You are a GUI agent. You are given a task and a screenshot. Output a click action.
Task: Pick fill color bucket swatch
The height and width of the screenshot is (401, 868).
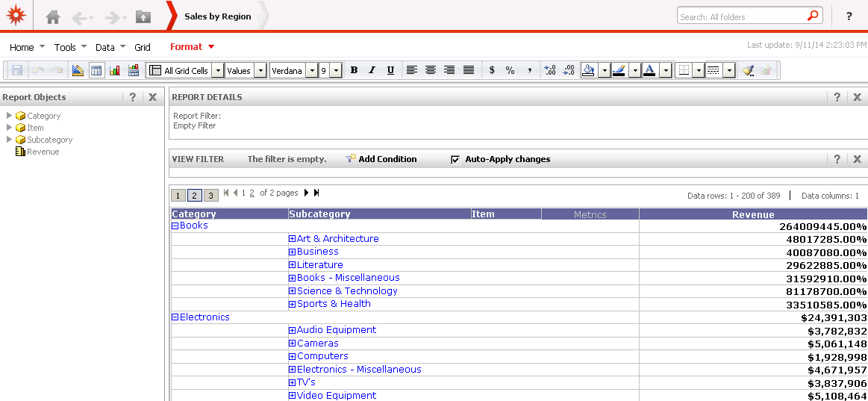point(590,70)
